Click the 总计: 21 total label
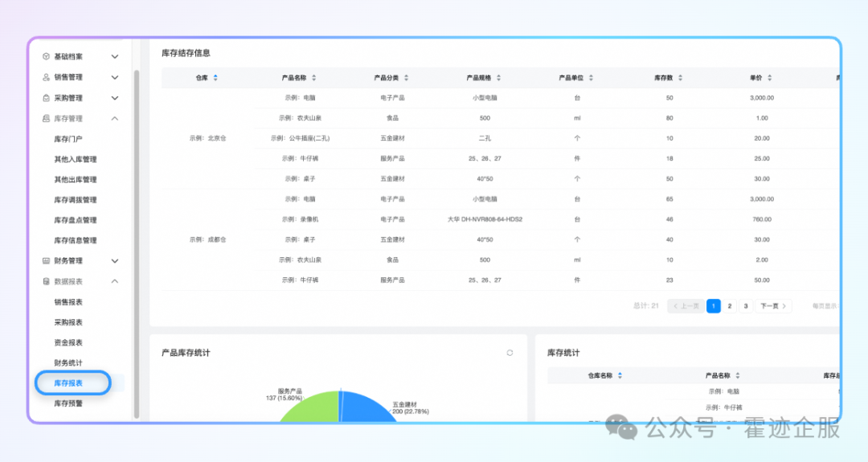The image size is (868, 462). (x=646, y=306)
